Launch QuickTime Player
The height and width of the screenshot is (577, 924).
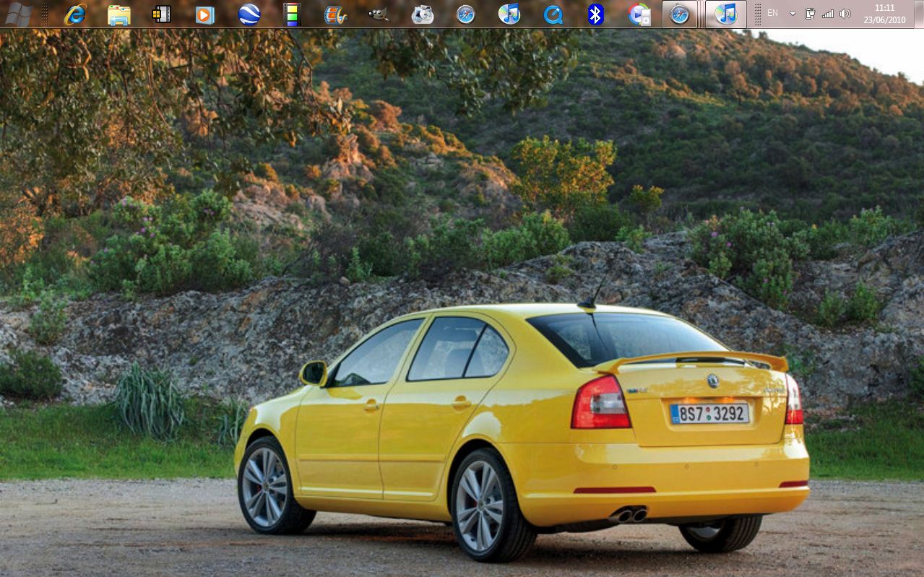[553, 14]
